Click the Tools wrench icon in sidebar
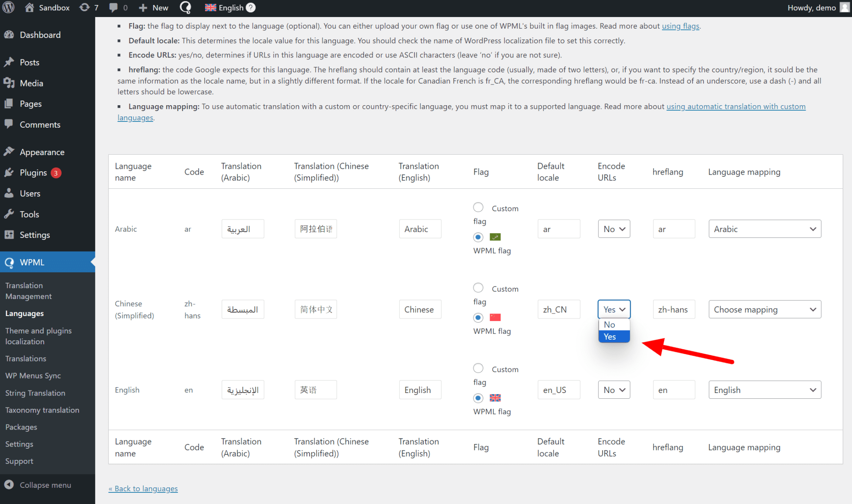The height and width of the screenshot is (504, 852). 10,214
